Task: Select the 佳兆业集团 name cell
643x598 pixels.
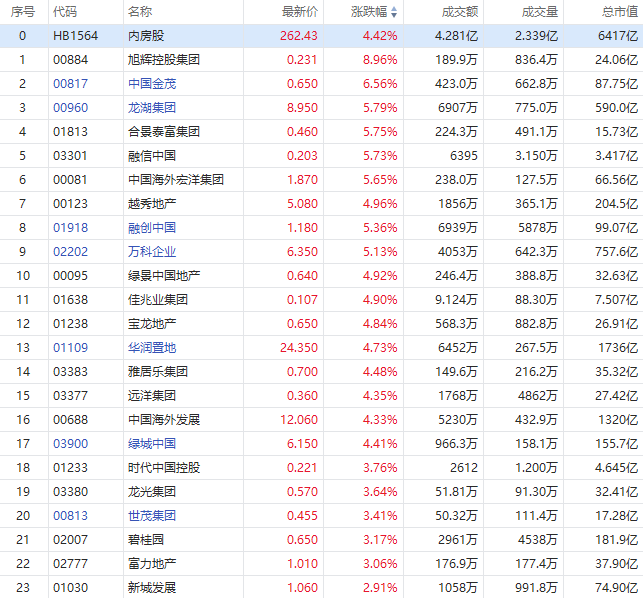Action: point(158,300)
